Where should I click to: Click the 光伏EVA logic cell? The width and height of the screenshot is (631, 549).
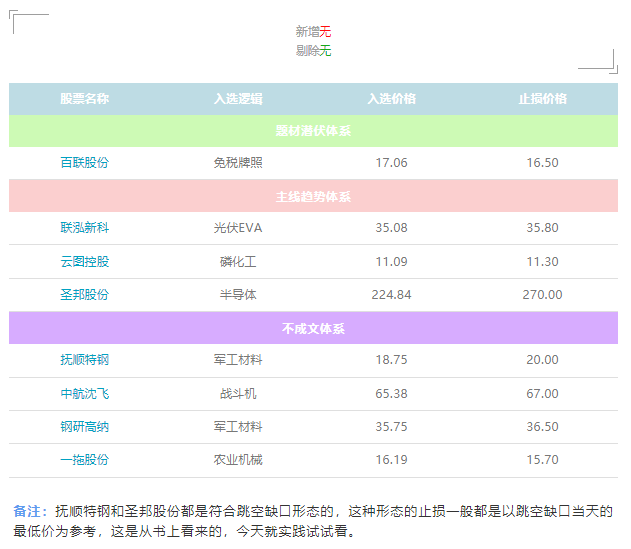pos(238,228)
